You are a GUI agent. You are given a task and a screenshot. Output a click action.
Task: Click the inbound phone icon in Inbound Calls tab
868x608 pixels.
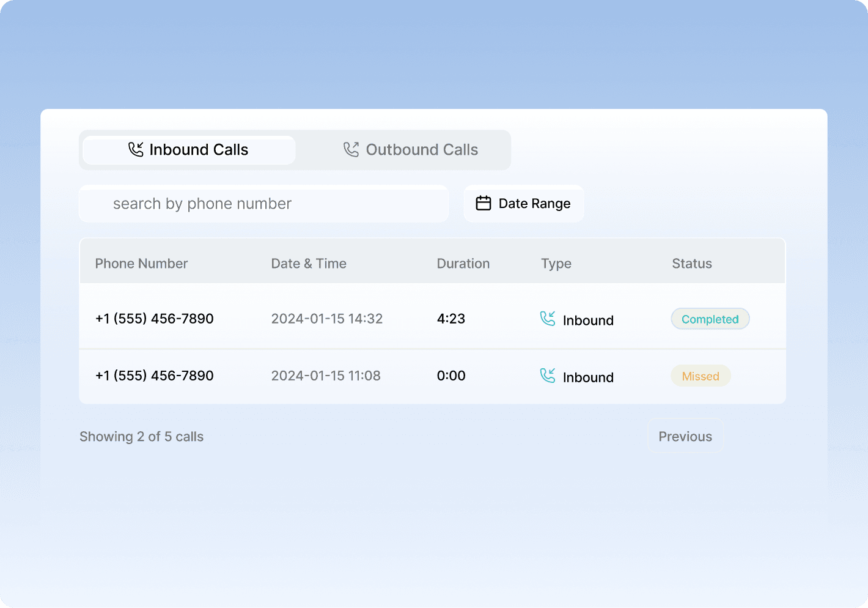tap(136, 150)
